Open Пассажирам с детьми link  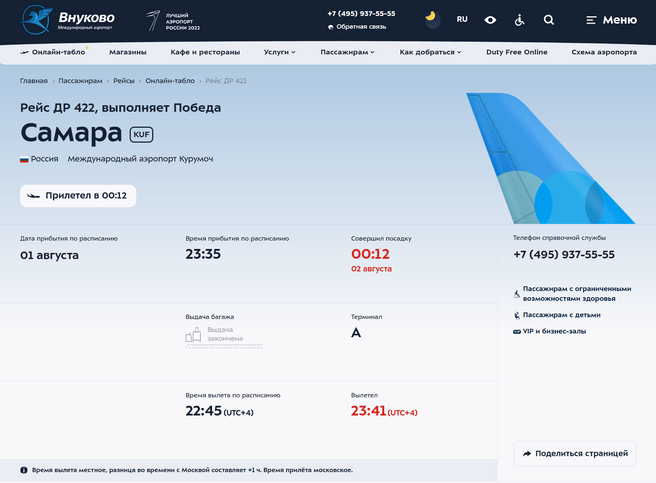(x=557, y=315)
